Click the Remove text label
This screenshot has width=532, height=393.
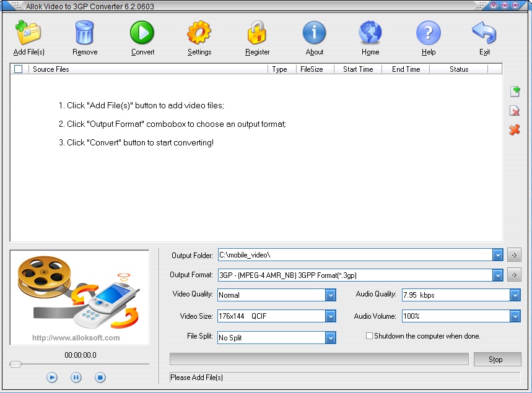85,52
